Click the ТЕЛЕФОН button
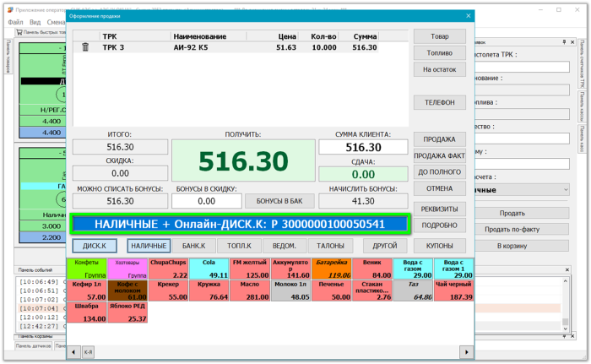This screenshot has height=364, width=591. click(440, 102)
